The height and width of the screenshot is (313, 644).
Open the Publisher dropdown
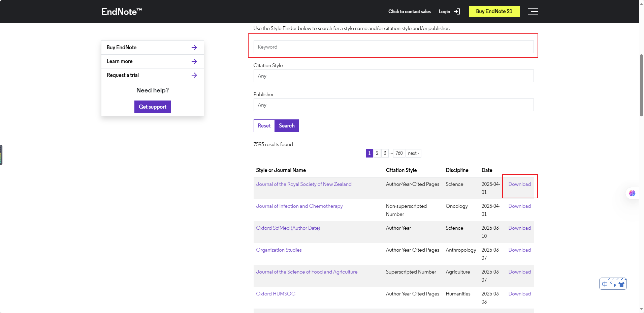[393, 105]
